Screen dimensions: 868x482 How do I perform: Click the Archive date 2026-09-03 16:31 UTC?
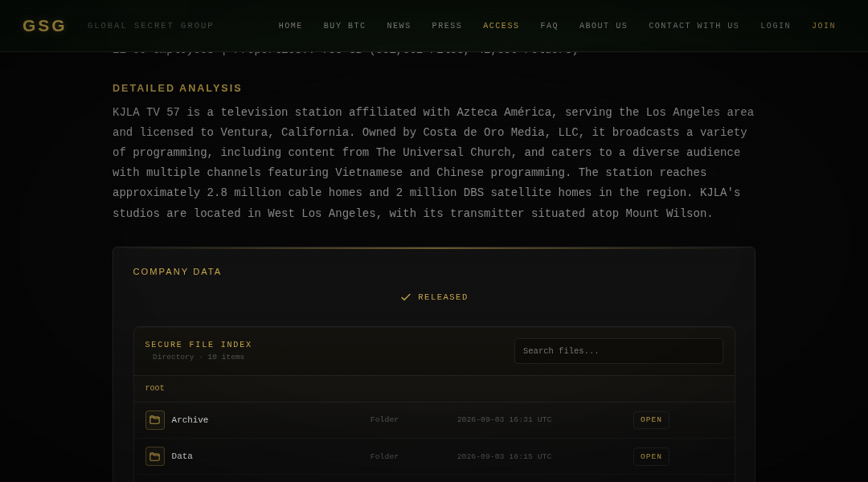504,419
